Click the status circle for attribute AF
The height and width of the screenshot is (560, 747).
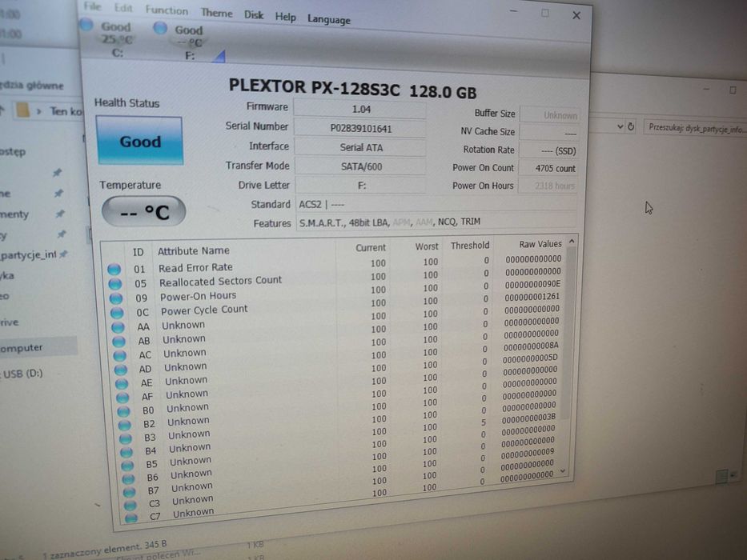(x=122, y=397)
